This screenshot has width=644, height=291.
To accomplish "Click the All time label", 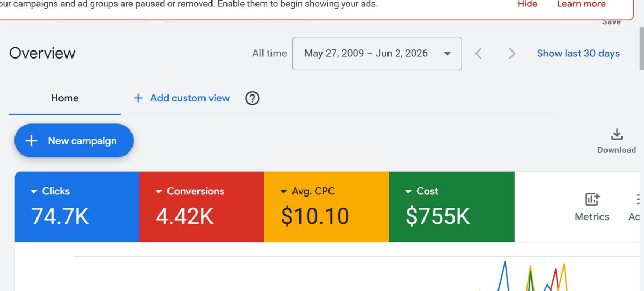I will click(269, 53).
